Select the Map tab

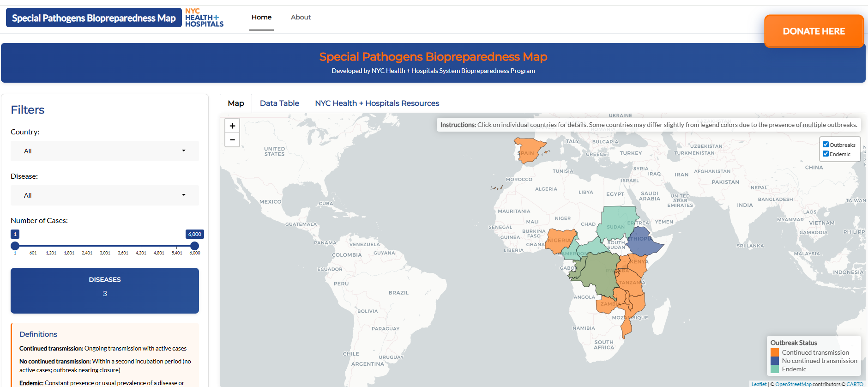pyautogui.click(x=236, y=103)
